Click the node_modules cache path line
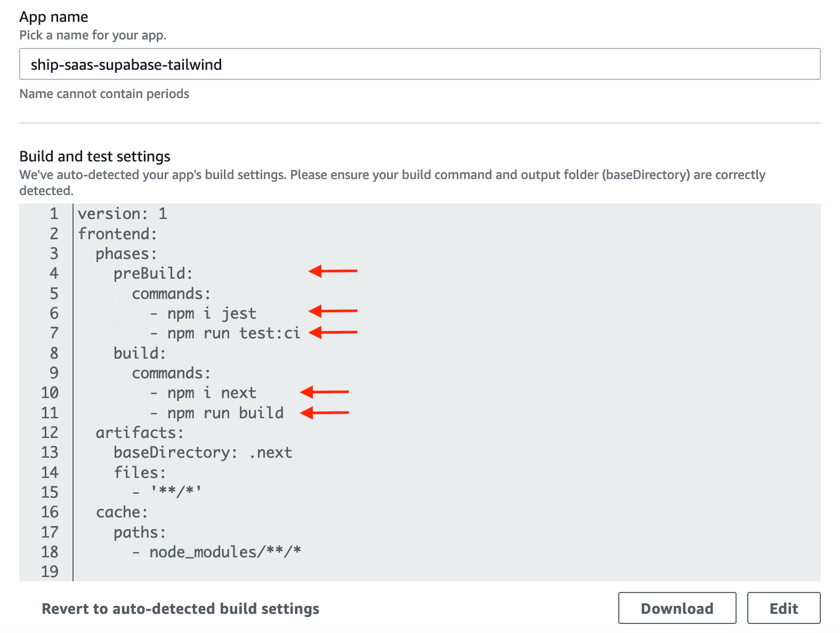Screen dimensions: 840x633 point(225,552)
